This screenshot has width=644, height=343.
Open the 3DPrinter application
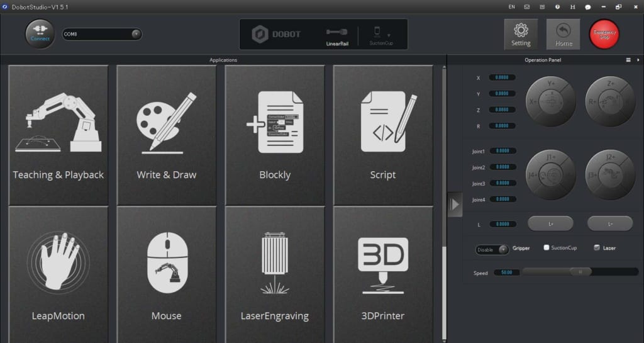coord(383,274)
